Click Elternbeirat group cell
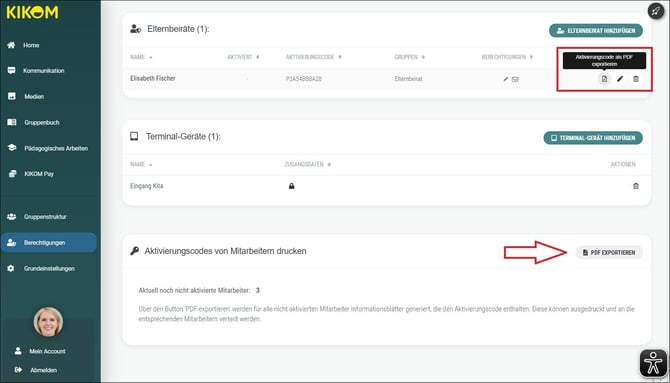Image resolution: width=670 pixels, height=383 pixels. tap(408, 79)
